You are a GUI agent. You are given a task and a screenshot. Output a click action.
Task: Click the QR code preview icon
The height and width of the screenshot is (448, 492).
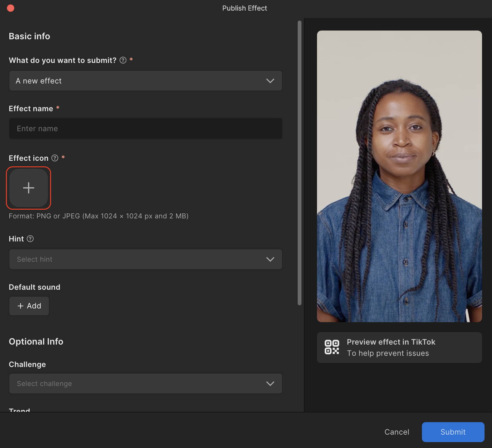click(332, 347)
